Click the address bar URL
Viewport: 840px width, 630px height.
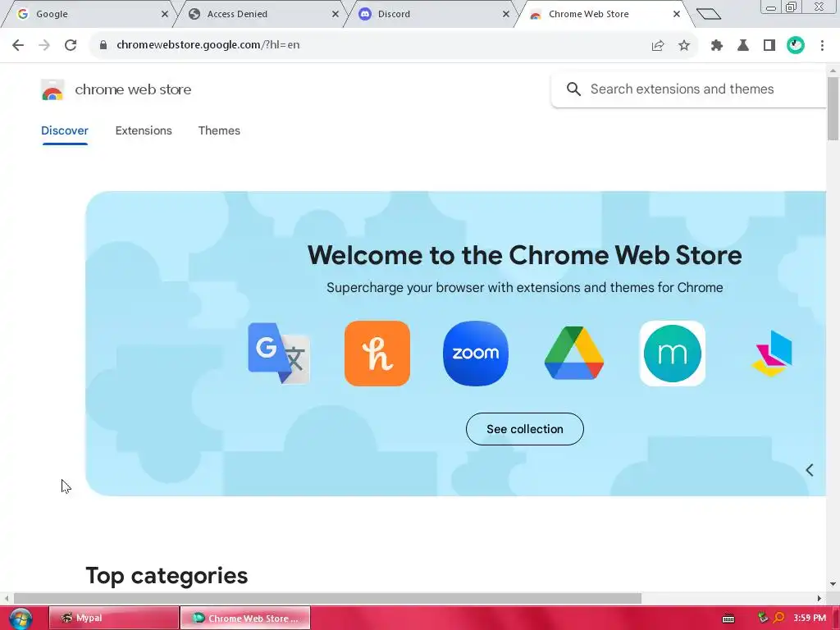click(x=208, y=45)
